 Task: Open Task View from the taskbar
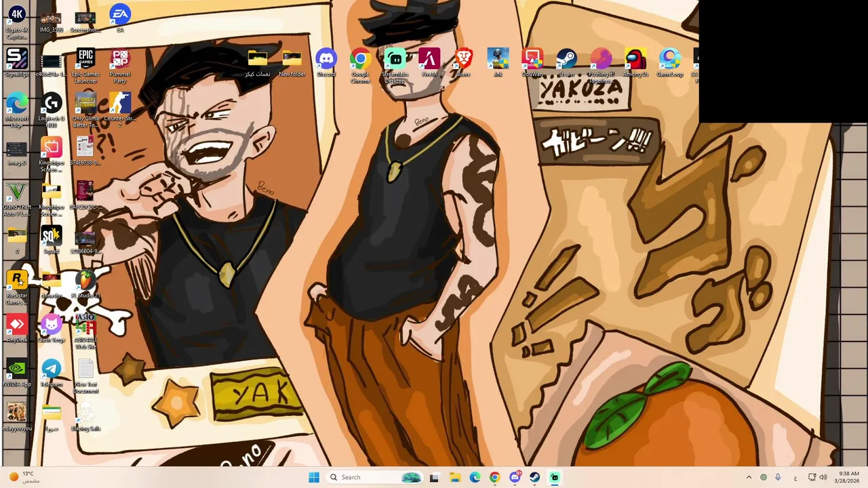pos(434,477)
